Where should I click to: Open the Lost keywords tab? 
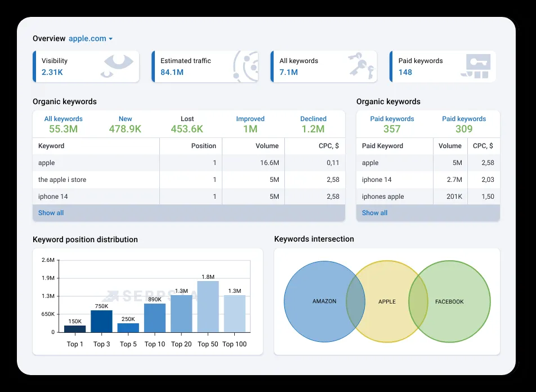coord(187,123)
